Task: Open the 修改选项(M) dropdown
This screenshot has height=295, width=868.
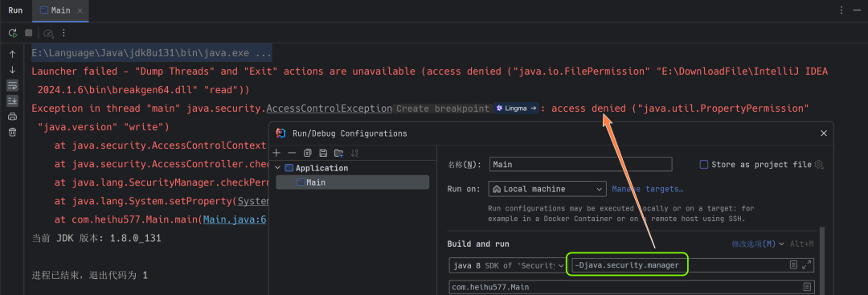Action: 759,244
